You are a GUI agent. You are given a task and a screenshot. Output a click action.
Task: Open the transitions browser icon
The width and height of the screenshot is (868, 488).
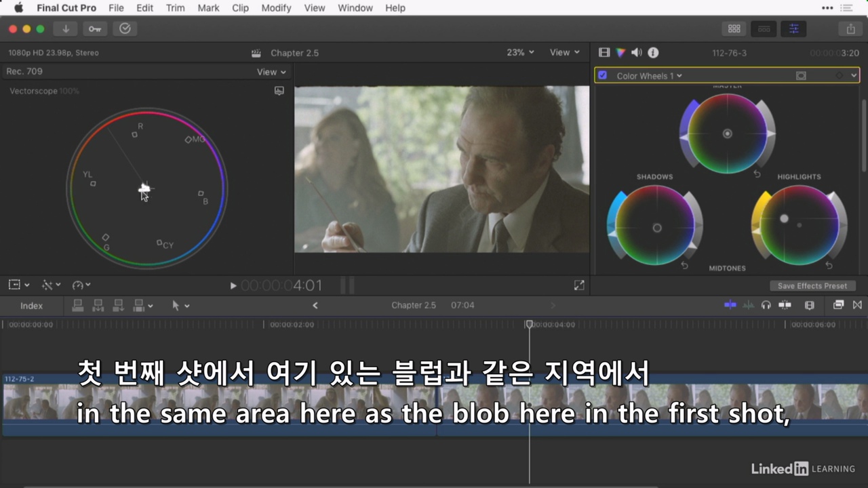(x=857, y=305)
